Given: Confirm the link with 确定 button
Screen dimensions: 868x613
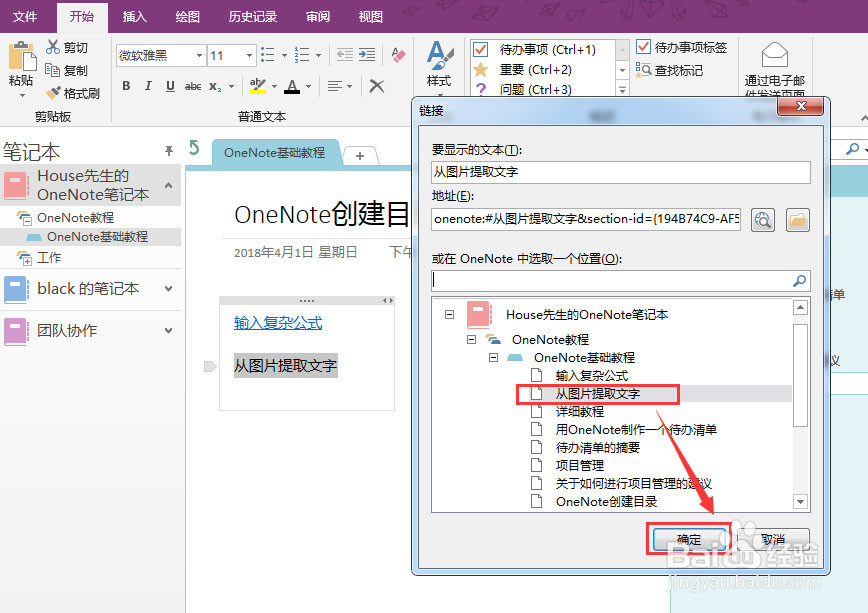Looking at the screenshot, I should [689, 539].
